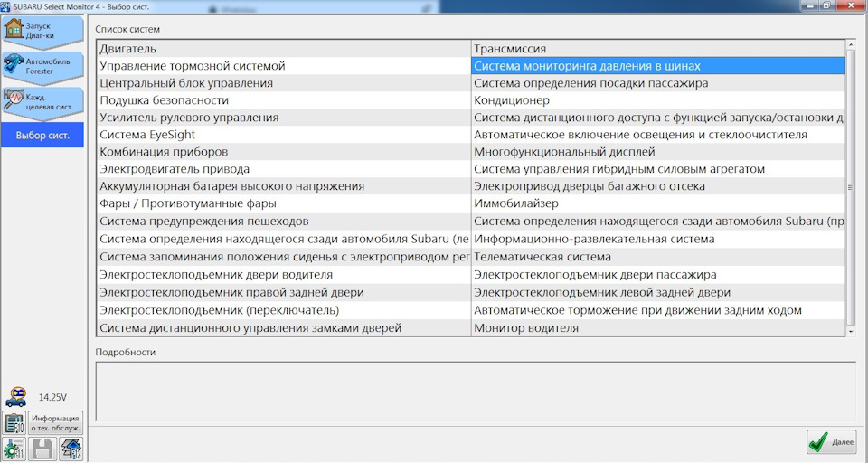The height and width of the screenshot is (463, 868).
Task: Go to Запуск Диаг-ки step
Action: click(x=42, y=33)
